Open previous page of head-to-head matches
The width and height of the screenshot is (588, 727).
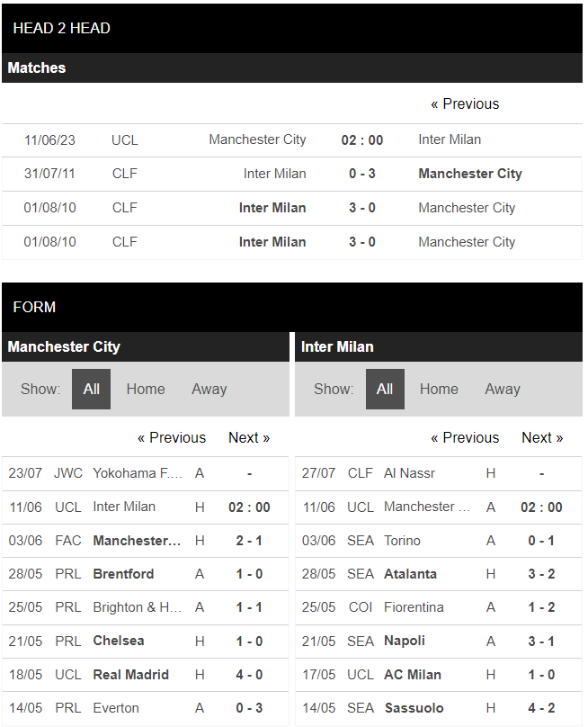coord(465,103)
